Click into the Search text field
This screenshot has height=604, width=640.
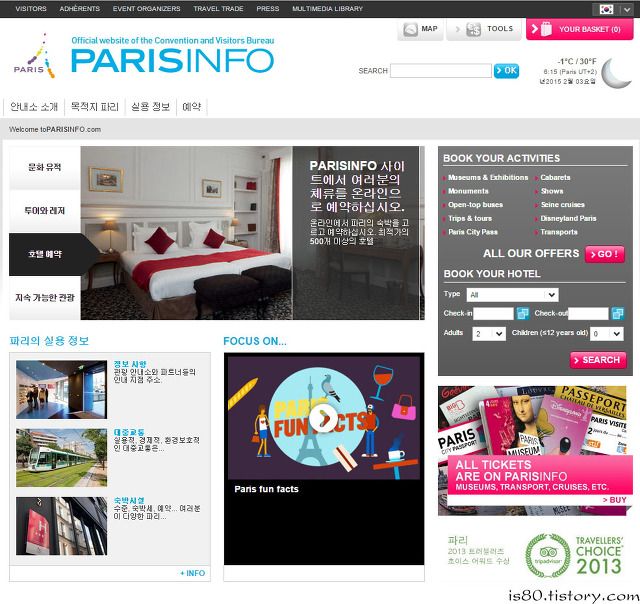441,71
